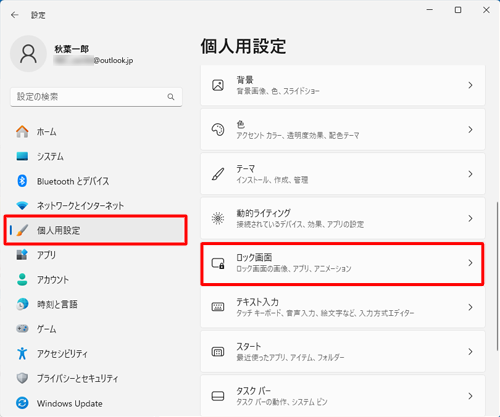500x417 pixels.
Task: Click the outlook.jp email address
Action: pyautogui.click(x=94, y=60)
